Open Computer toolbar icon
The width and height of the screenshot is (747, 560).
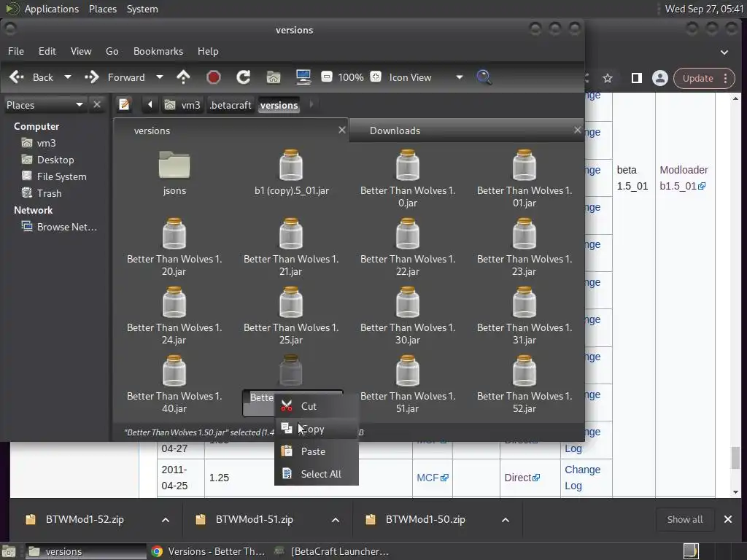pyautogui.click(x=303, y=77)
